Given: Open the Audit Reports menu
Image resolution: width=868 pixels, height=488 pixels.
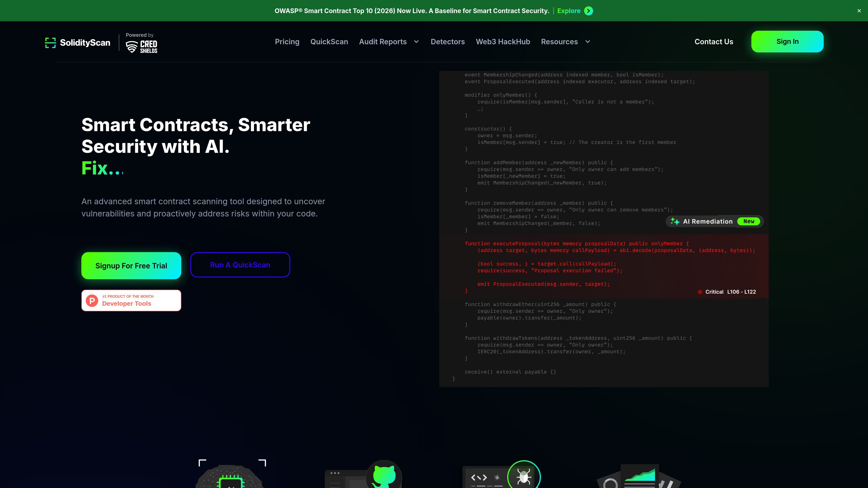Looking at the screenshot, I should coord(383,42).
